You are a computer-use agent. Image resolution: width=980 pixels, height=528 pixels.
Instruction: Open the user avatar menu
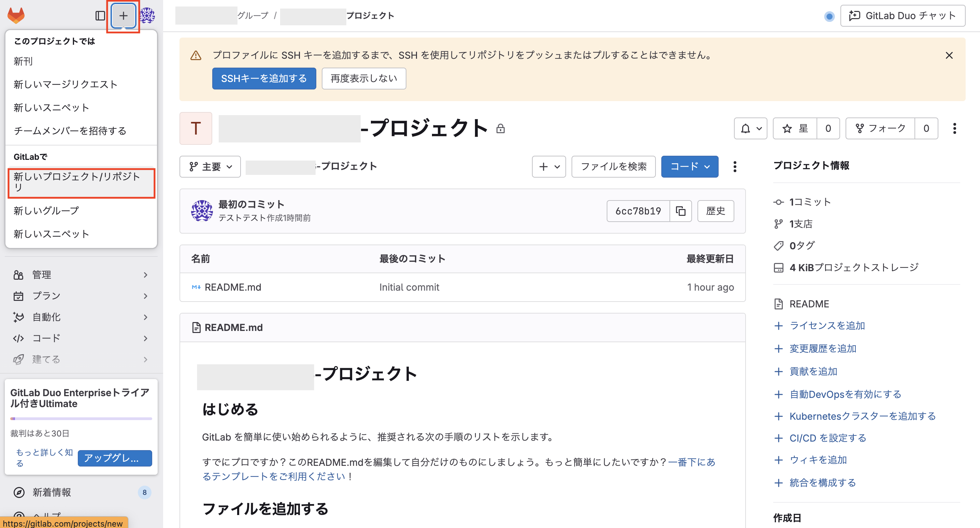pos(147,16)
